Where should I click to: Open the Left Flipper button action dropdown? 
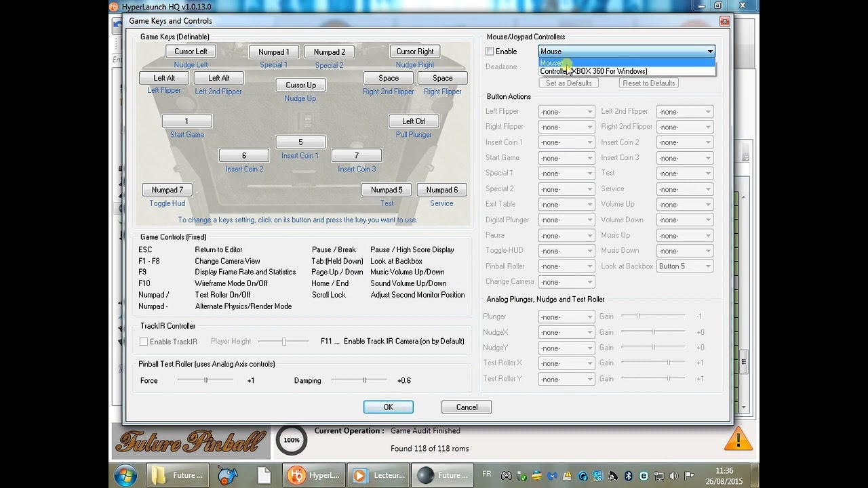566,112
